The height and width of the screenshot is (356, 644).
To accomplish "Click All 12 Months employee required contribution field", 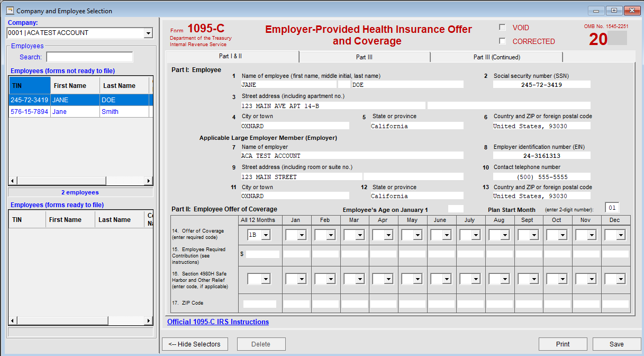I will tap(262, 254).
